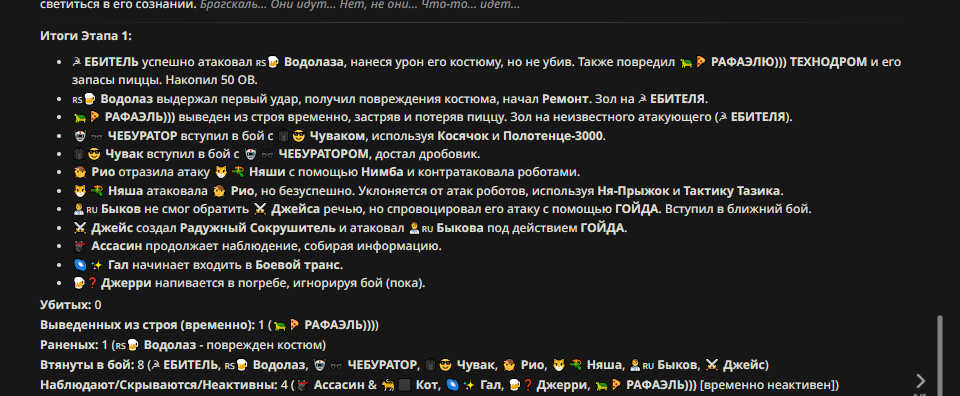
Task: Click 'светиться в его сознании' text
Action: click(x=118, y=6)
